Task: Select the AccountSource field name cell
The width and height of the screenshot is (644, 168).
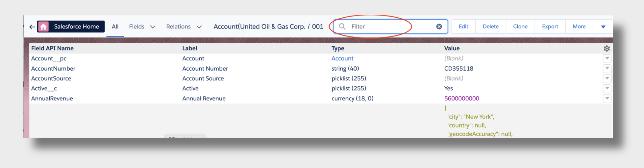Action: (51, 78)
